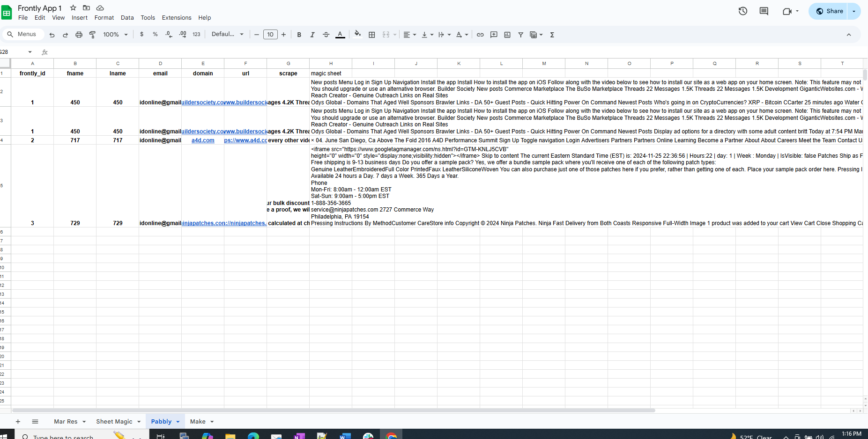Collapse the toolbar with chevron

coord(849,35)
